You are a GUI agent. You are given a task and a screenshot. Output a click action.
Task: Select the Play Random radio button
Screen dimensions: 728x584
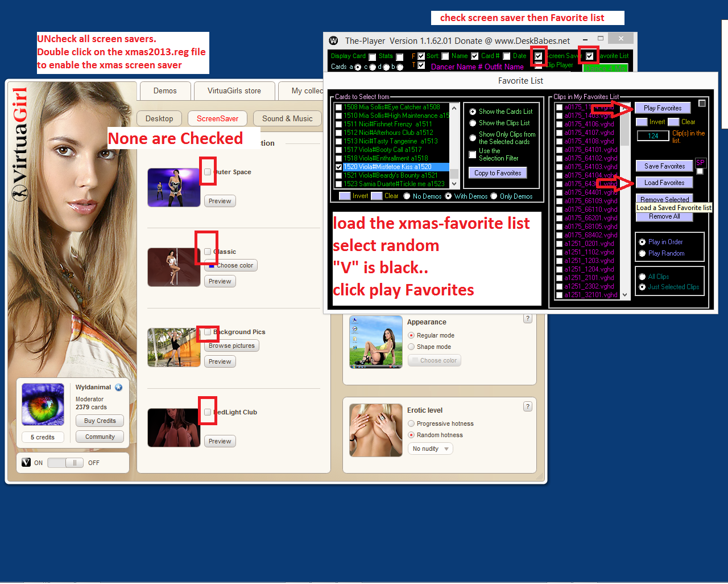pos(642,253)
